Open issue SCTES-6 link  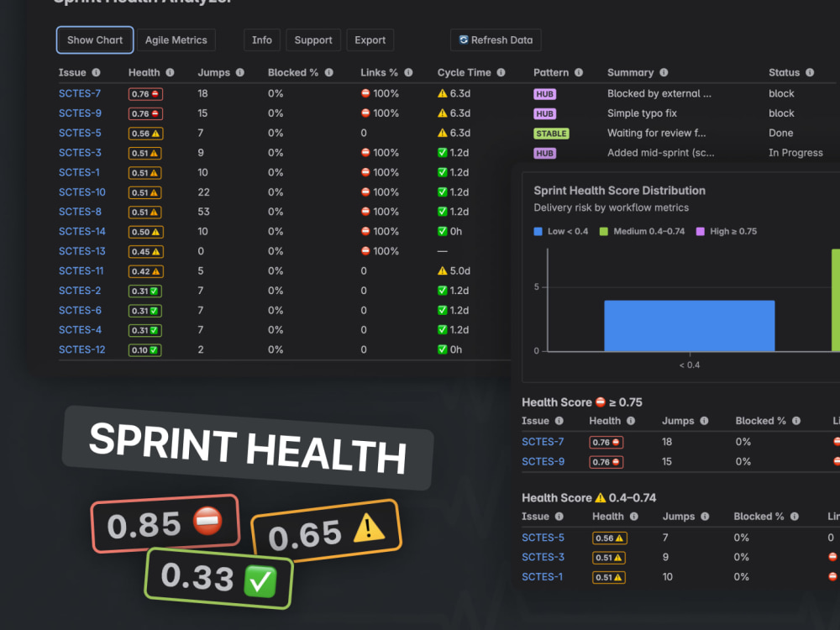[x=80, y=310]
